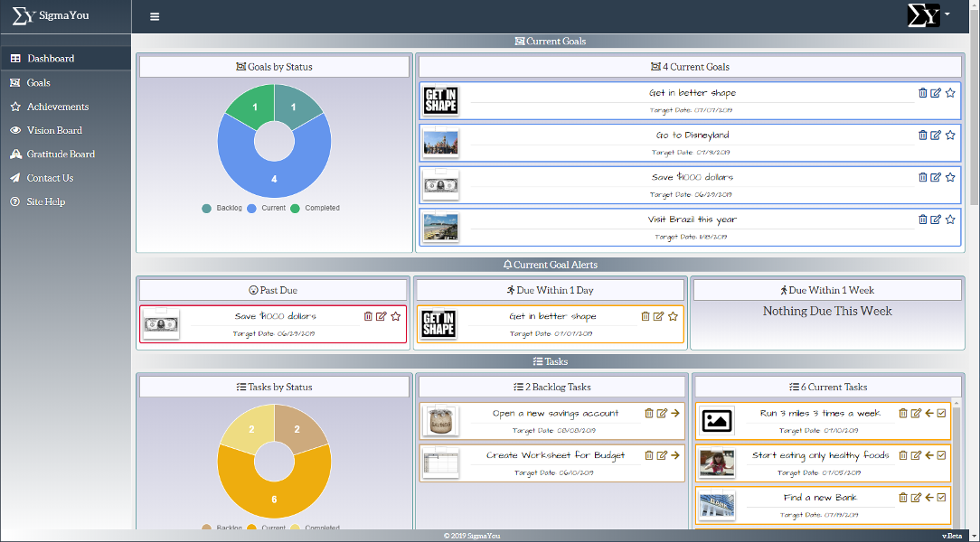This screenshot has width=980, height=542.
Task: Mark Run 3 miles task as complete
Action: coord(942,414)
